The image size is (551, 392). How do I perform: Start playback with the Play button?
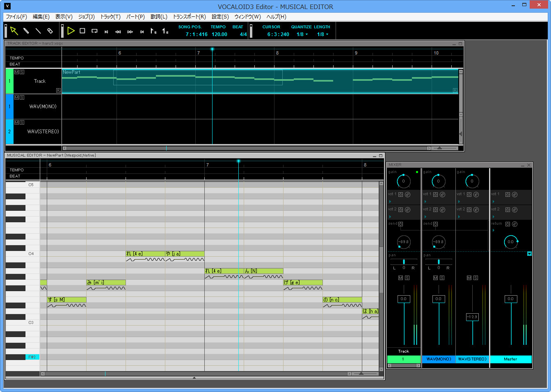[71, 31]
